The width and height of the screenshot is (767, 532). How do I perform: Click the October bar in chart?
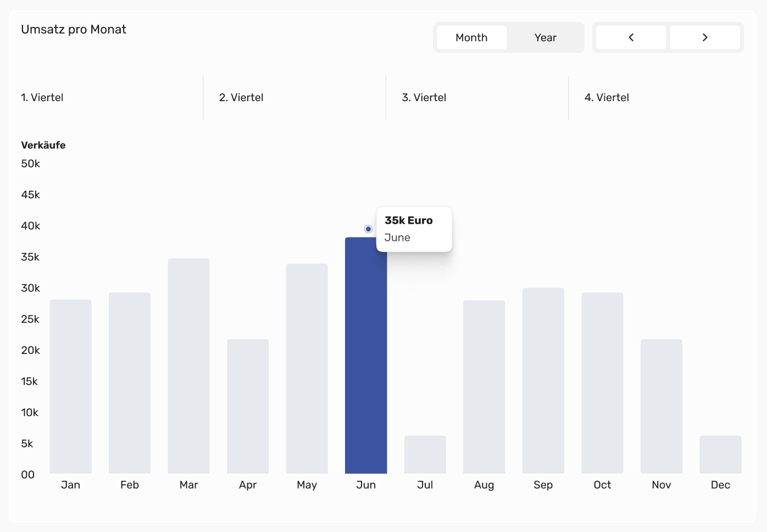pyautogui.click(x=602, y=383)
